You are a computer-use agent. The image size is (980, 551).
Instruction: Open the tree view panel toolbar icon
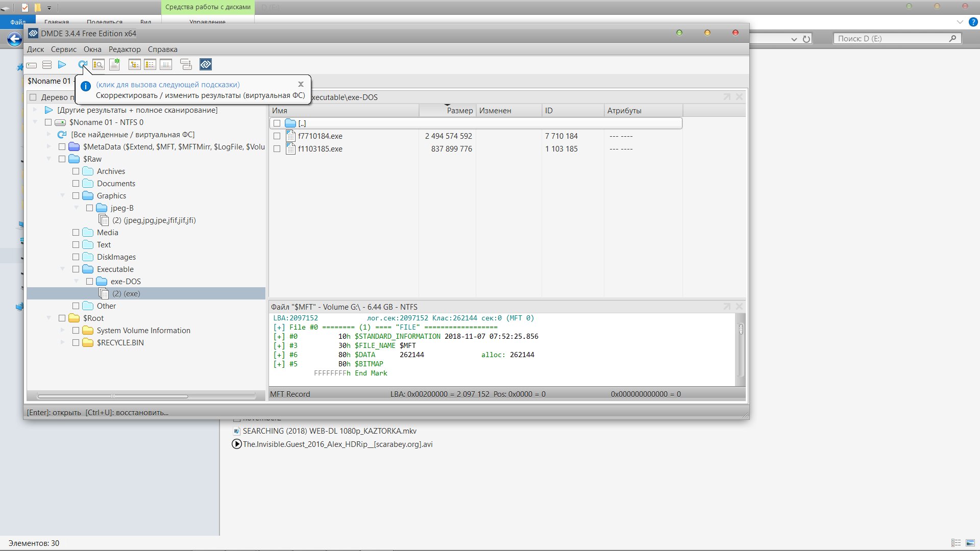point(135,65)
